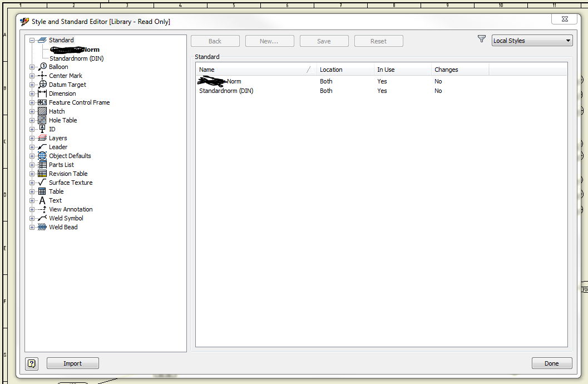Click the Hole Table style icon
Image resolution: width=588 pixels, height=384 pixels.
point(42,120)
